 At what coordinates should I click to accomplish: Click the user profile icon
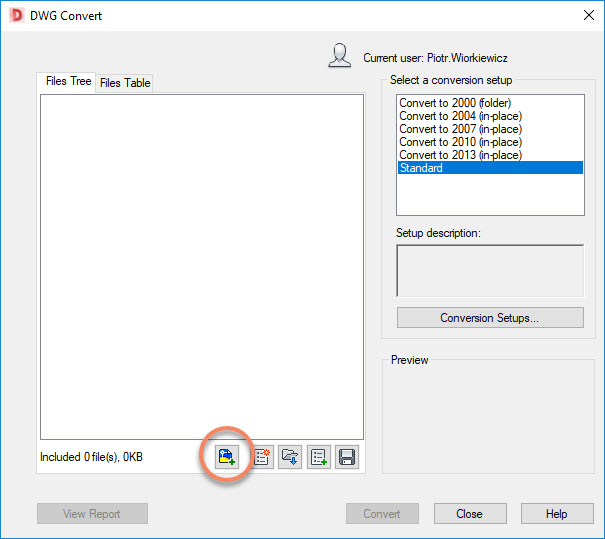(x=339, y=56)
